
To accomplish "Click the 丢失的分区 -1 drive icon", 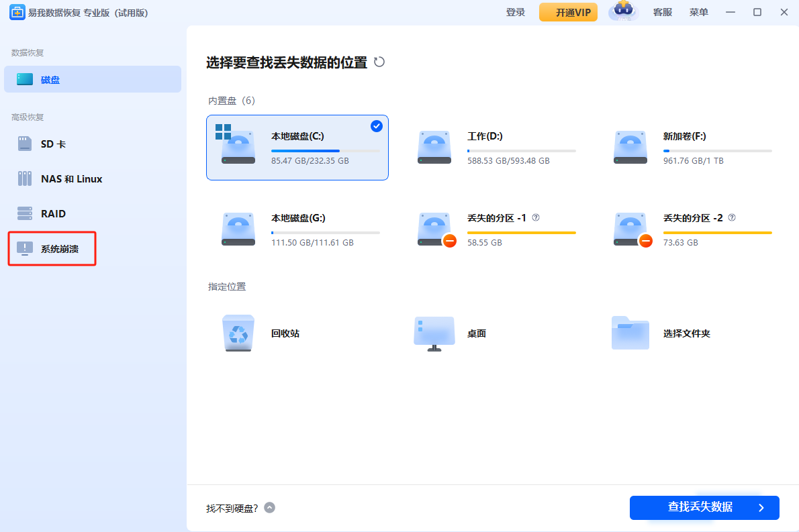I will (x=436, y=229).
